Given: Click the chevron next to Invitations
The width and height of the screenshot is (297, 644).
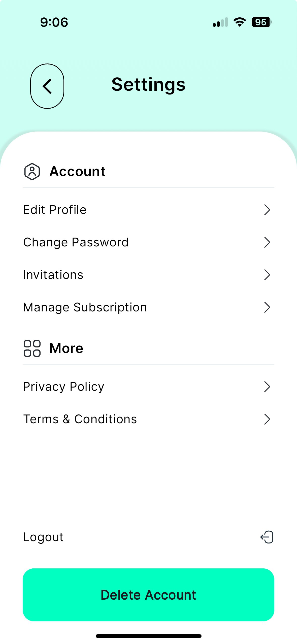Looking at the screenshot, I should [267, 275].
